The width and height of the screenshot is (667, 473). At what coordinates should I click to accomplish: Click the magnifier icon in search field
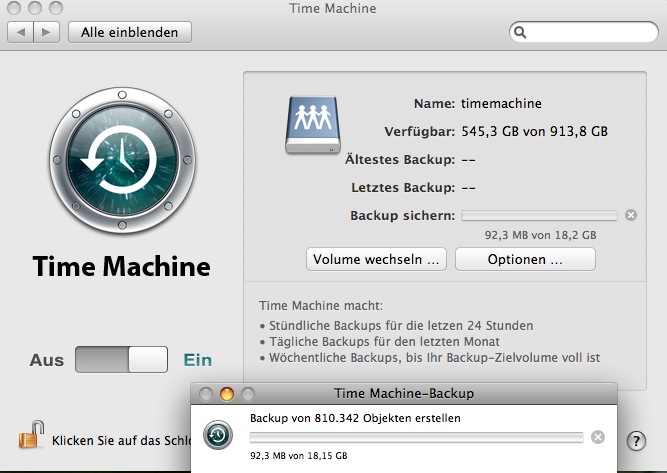(x=520, y=32)
